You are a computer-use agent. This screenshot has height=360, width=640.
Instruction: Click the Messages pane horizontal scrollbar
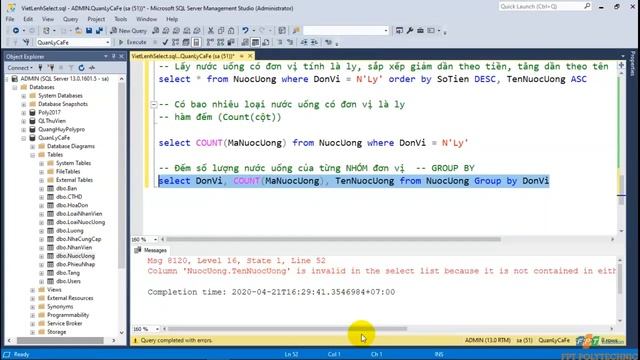(287, 329)
